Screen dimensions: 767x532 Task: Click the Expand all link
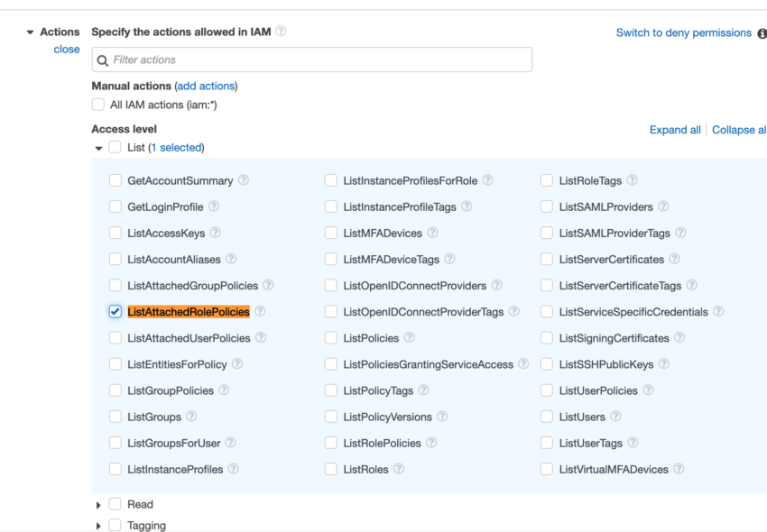(675, 129)
